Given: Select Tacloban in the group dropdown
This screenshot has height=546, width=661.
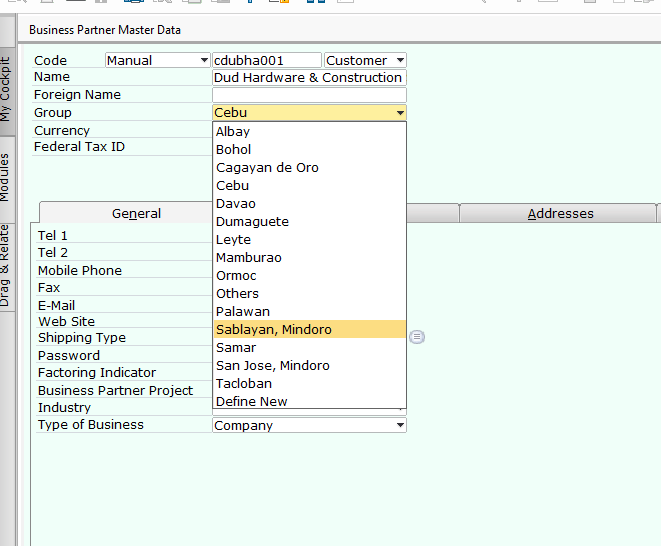Looking at the screenshot, I should [245, 384].
